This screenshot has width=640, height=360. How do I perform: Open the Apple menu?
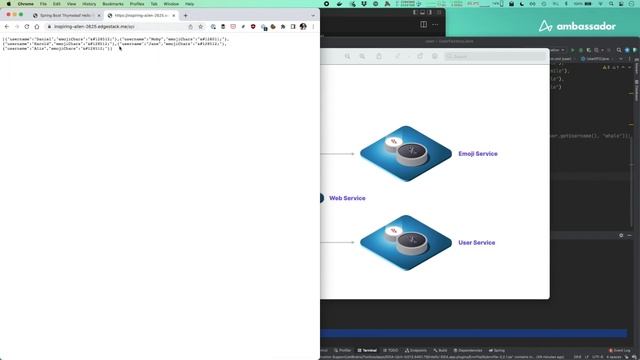[x=9, y=4]
